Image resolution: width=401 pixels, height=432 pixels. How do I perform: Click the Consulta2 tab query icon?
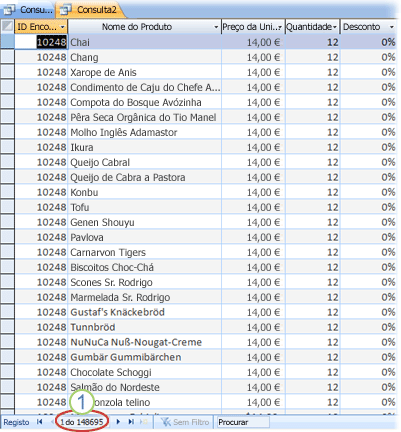[66, 10]
